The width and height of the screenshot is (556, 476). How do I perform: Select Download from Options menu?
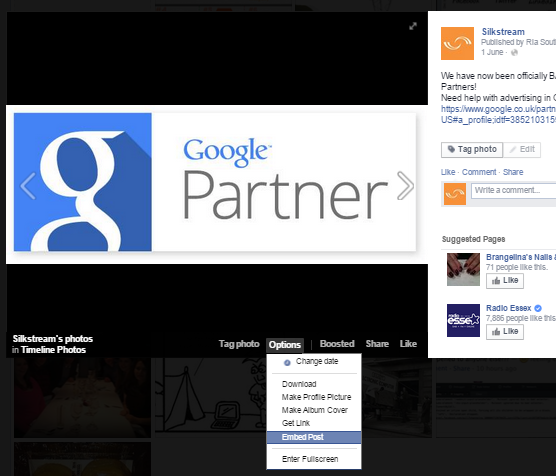coord(314,384)
